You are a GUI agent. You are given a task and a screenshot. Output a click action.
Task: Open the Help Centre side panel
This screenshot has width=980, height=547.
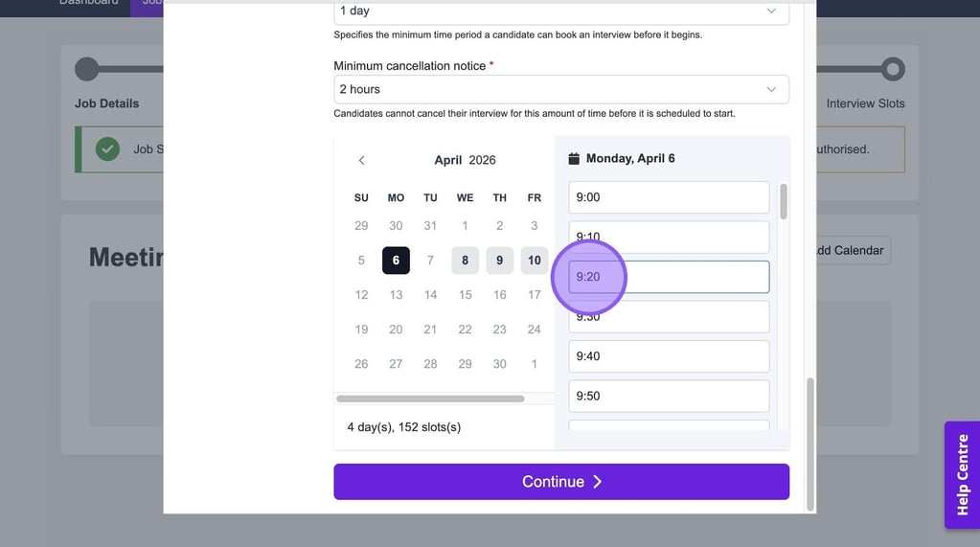(x=962, y=474)
